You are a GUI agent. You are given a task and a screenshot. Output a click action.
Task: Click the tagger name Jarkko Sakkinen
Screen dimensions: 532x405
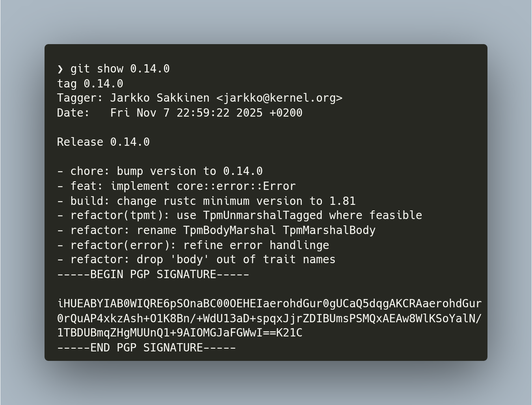click(x=160, y=98)
